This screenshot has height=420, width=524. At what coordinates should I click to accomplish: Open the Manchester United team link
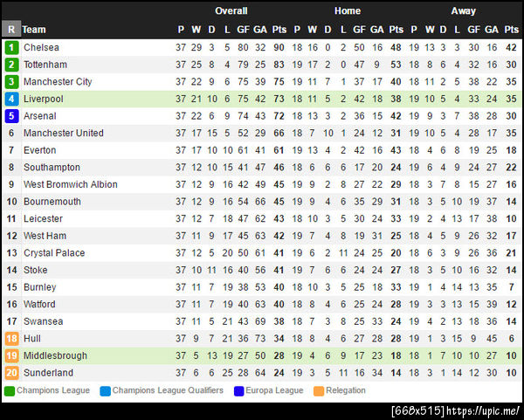point(63,134)
